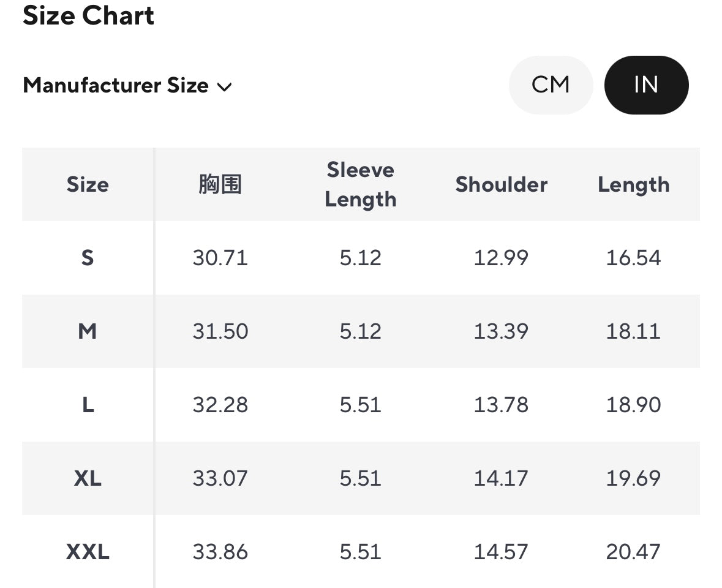Select the IN unit toggle
This screenshot has width=722, height=588.
[x=646, y=85]
